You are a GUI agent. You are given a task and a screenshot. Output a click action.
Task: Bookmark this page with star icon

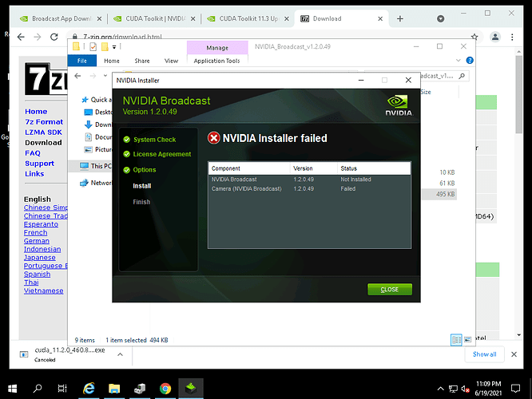[474, 37]
